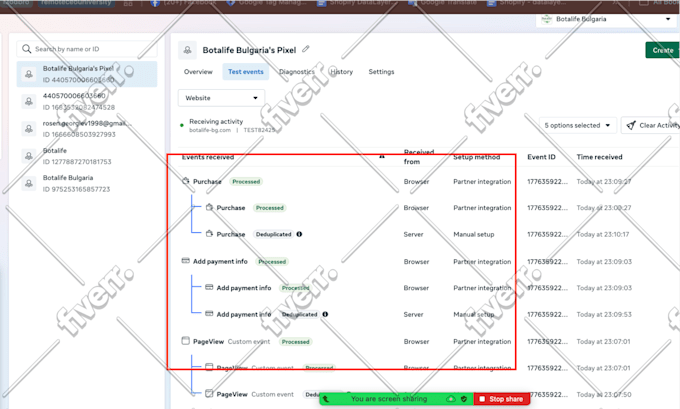Click the sidebar icon for the rosen.georgiev1998@gmail entry
The width and height of the screenshot is (680, 409).
[x=29, y=129]
